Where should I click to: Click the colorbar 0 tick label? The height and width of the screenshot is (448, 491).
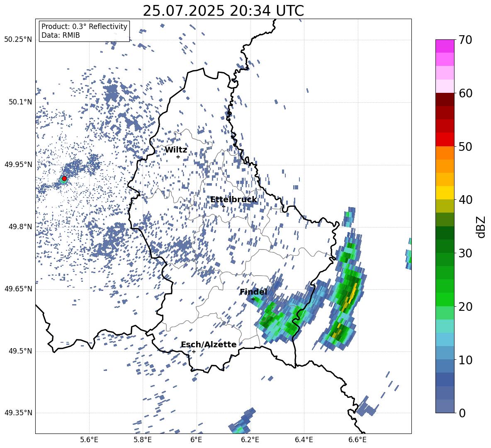[x=462, y=413]
